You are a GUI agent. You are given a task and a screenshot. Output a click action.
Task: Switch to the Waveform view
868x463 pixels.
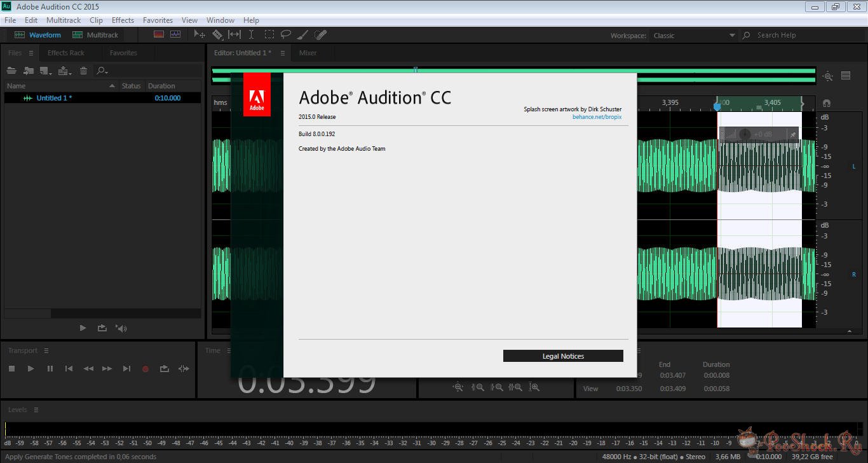(37, 35)
